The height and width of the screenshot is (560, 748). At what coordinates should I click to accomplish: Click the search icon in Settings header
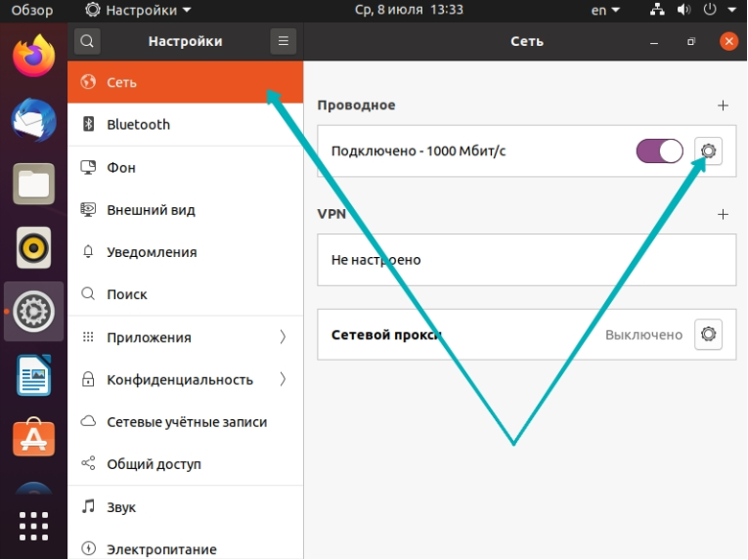click(86, 41)
